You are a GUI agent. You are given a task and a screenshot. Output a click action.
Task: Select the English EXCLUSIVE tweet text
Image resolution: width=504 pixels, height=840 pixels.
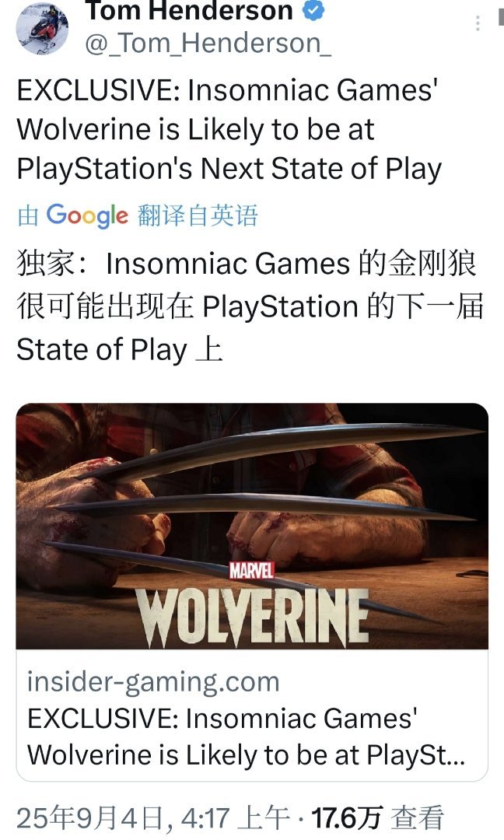point(229,129)
